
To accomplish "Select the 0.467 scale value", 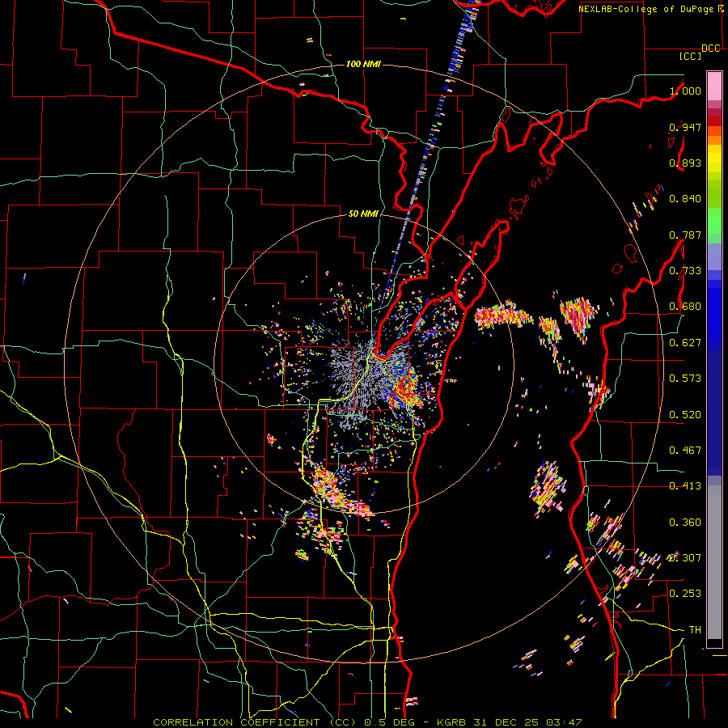I will pyautogui.click(x=685, y=451).
